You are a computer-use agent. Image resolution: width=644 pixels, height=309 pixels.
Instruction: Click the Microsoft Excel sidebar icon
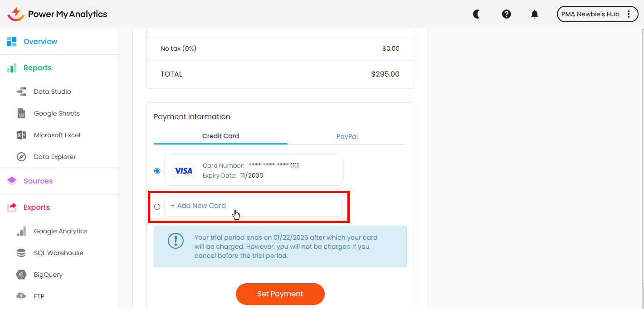tap(21, 135)
